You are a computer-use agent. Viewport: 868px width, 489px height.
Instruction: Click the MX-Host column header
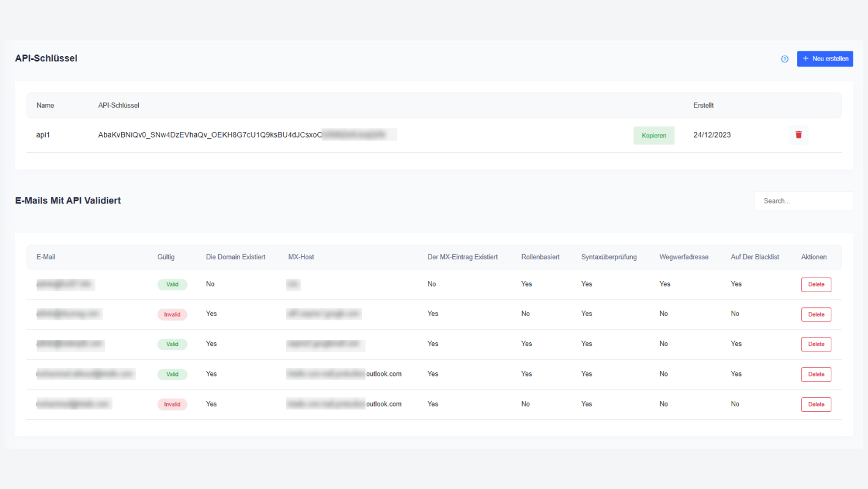pyautogui.click(x=301, y=257)
